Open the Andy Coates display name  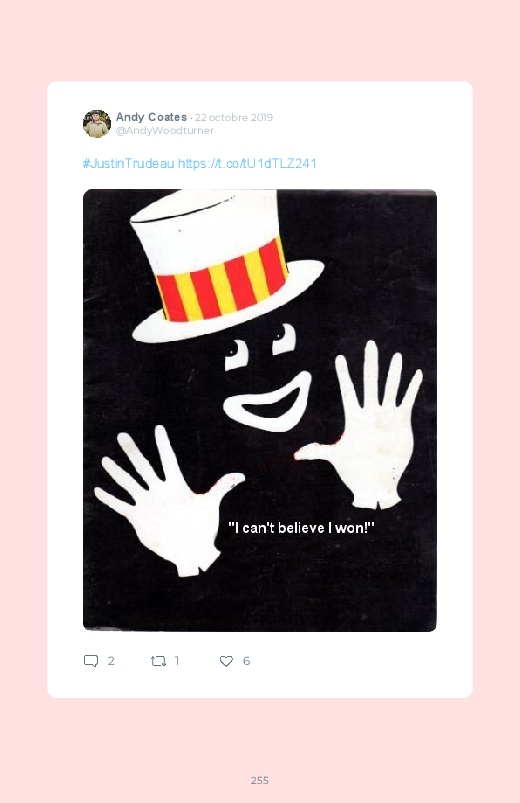151,117
